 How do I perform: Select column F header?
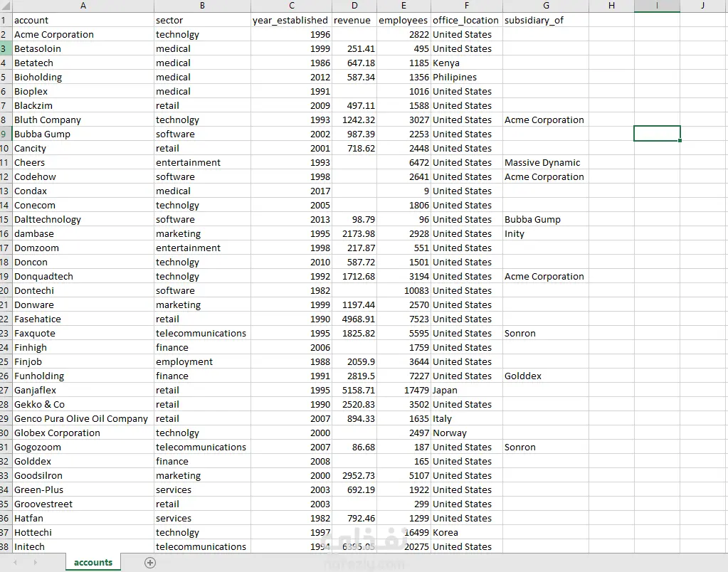click(467, 6)
